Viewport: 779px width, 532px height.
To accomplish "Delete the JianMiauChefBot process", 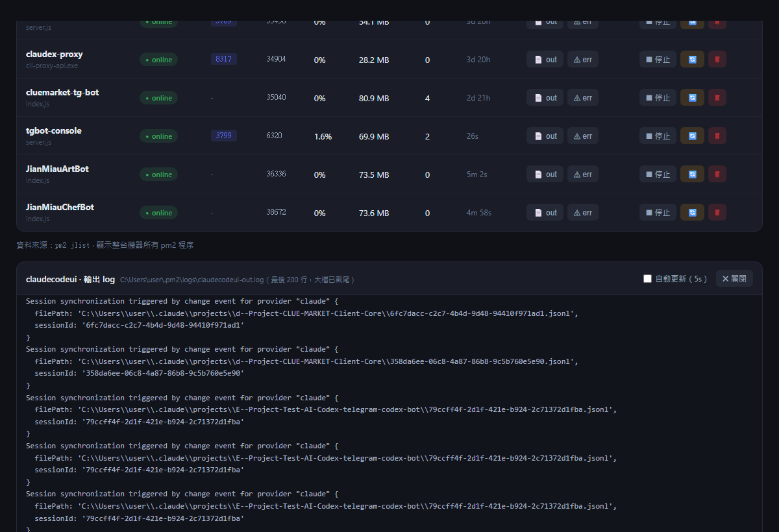I will tap(717, 213).
